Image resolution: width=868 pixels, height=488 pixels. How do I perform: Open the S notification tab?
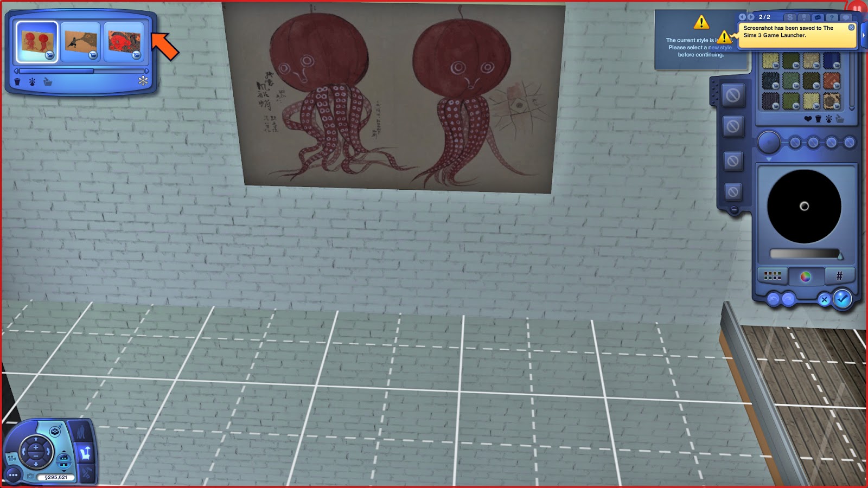tap(790, 17)
